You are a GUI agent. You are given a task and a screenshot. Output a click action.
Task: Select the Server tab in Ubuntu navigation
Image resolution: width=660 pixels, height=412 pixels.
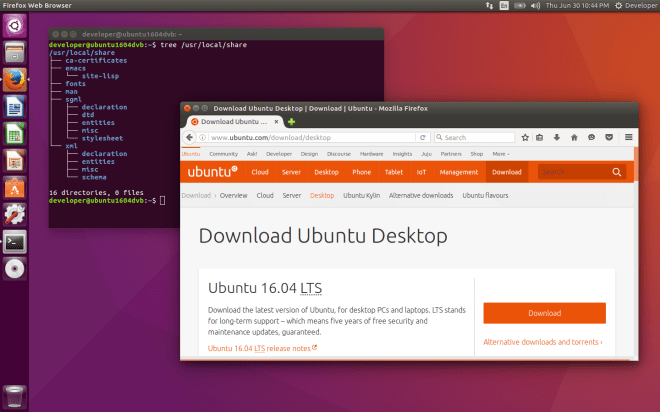click(x=291, y=172)
